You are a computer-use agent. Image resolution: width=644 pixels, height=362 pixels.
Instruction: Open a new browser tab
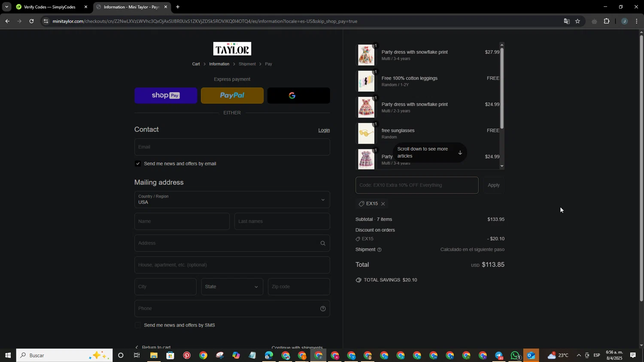pos(178,7)
